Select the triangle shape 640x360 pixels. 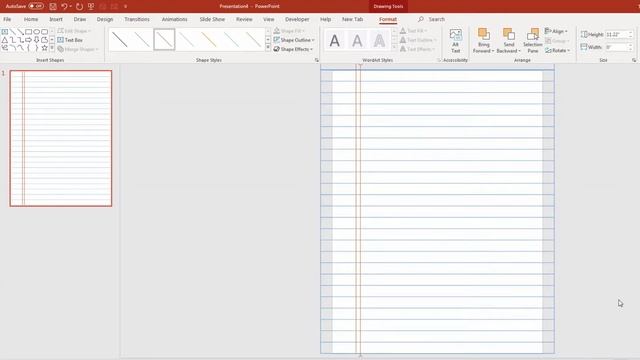tap(4, 40)
